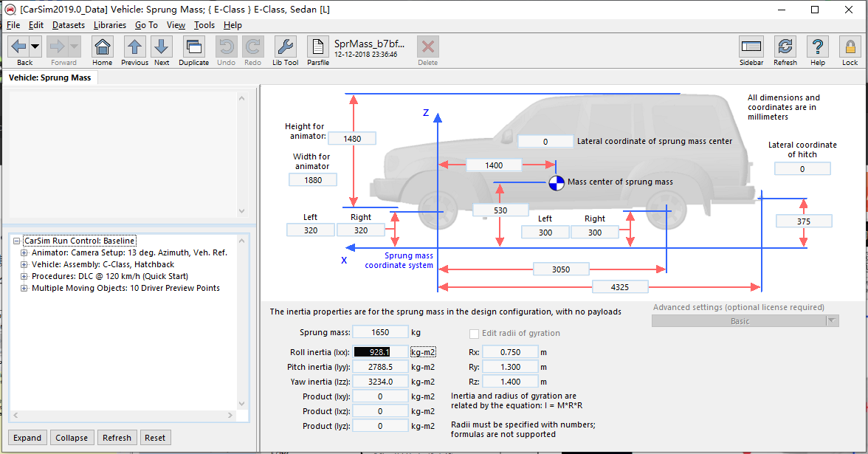
Task: Toggle the Lock padlock icon
Action: coord(850,47)
